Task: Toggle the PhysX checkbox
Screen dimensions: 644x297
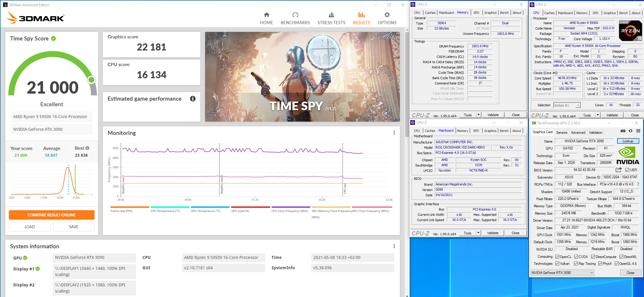Action: click(x=600, y=264)
